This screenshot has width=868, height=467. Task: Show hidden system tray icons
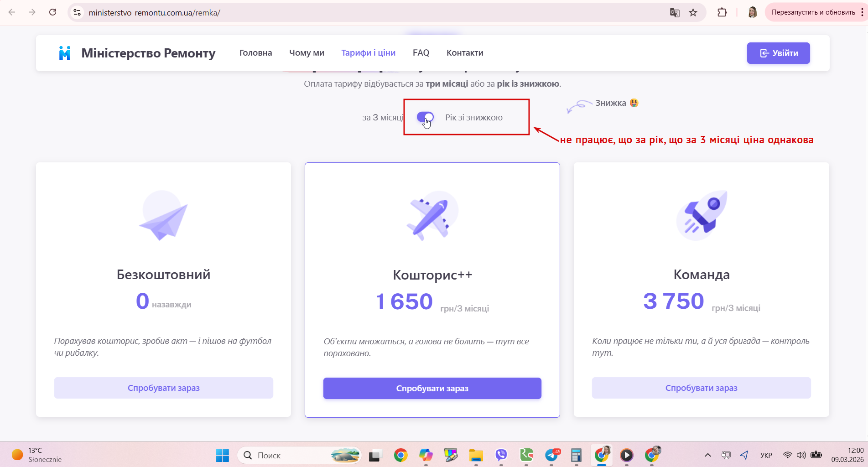click(x=708, y=455)
